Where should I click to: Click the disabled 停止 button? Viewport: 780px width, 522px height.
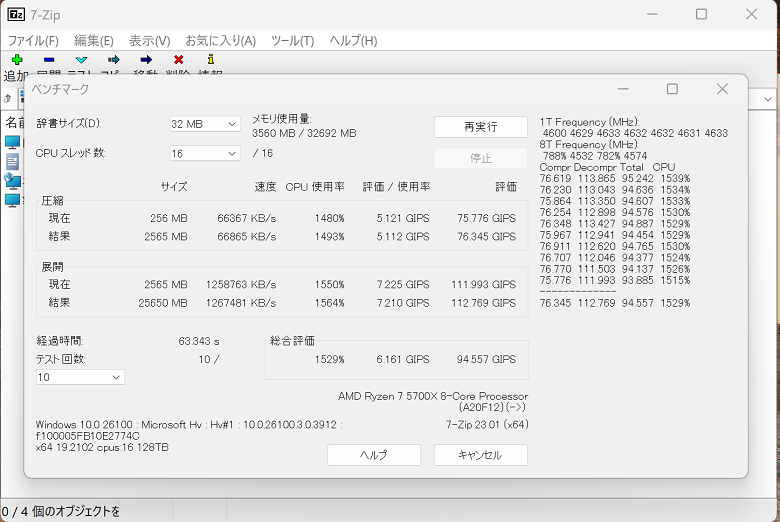coord(481,158)
